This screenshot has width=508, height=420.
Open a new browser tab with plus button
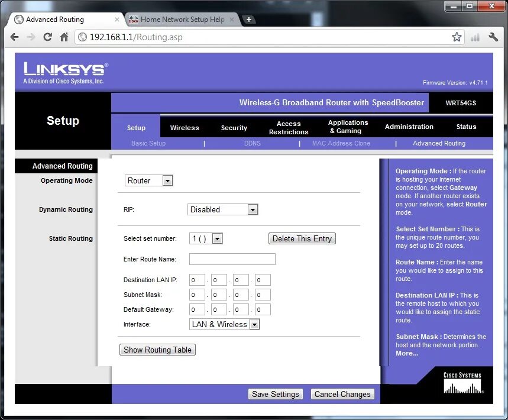coord(249,20)
